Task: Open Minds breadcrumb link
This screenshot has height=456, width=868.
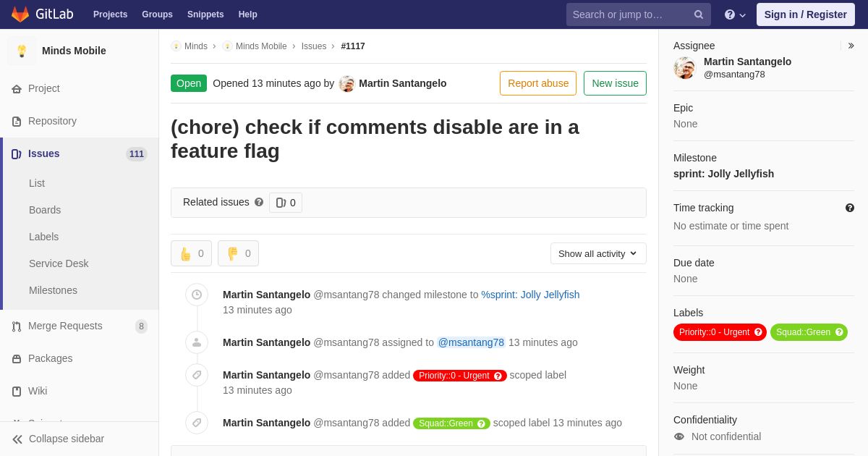Action: click(x=196, y=46)
